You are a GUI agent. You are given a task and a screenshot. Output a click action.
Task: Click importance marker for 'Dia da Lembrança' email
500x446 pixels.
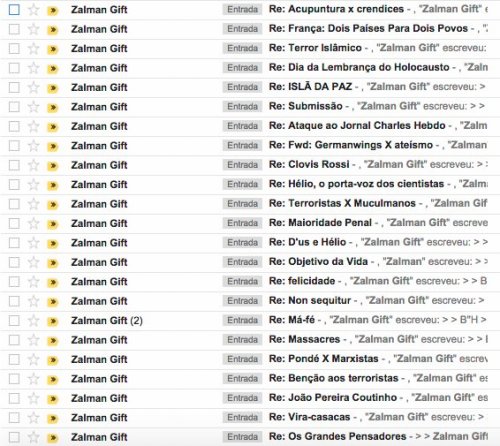[53, 69]
